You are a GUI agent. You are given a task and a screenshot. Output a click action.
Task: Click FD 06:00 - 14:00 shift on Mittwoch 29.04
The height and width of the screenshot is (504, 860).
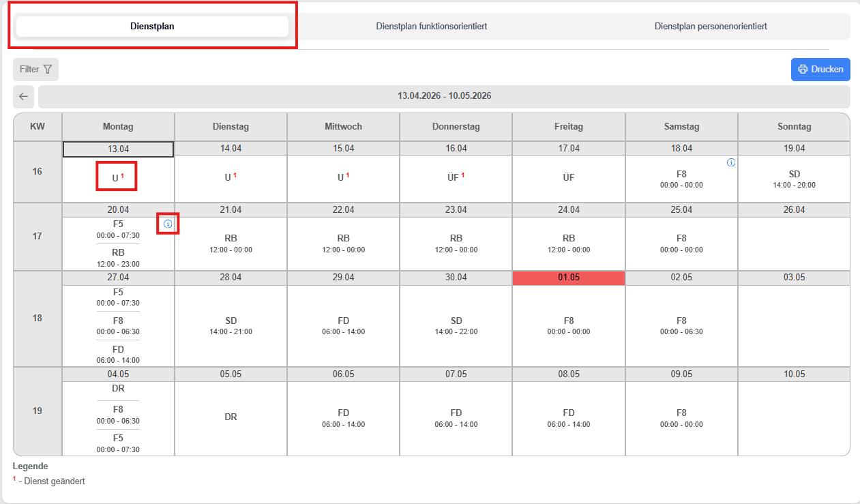click(343, 325)
